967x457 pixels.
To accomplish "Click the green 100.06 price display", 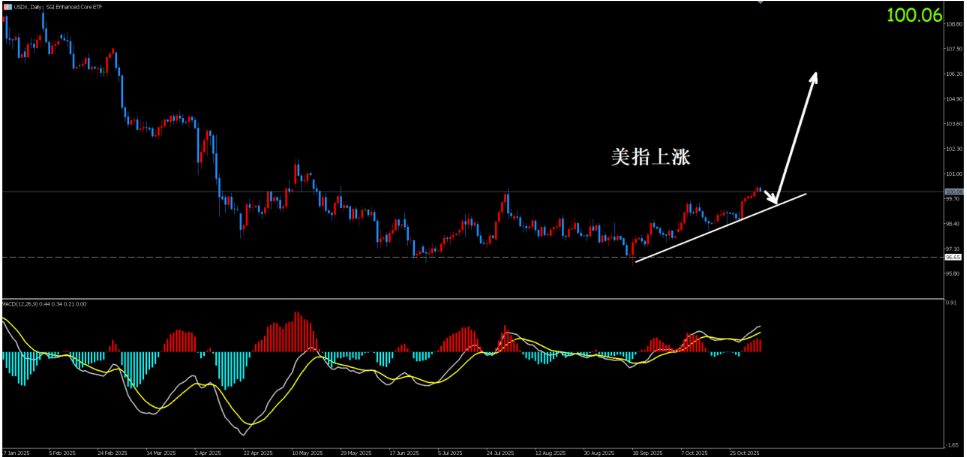I will click(x=915, y=14).
